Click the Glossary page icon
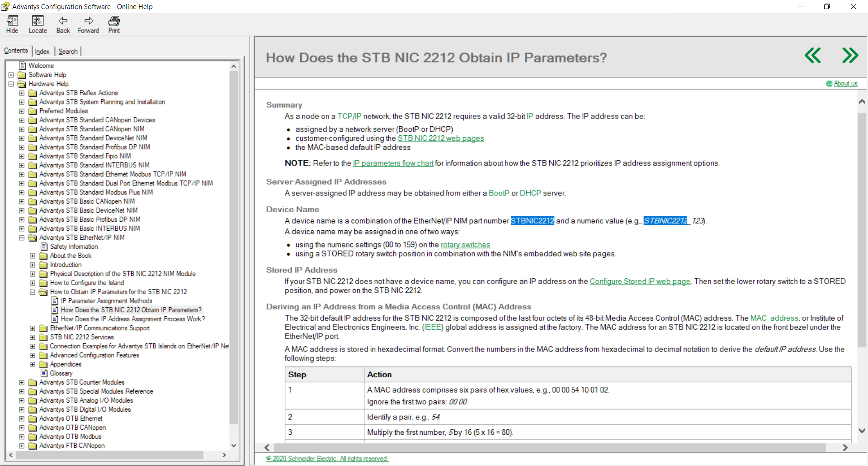Screen dimensions: 868x466 coord(44,373)
